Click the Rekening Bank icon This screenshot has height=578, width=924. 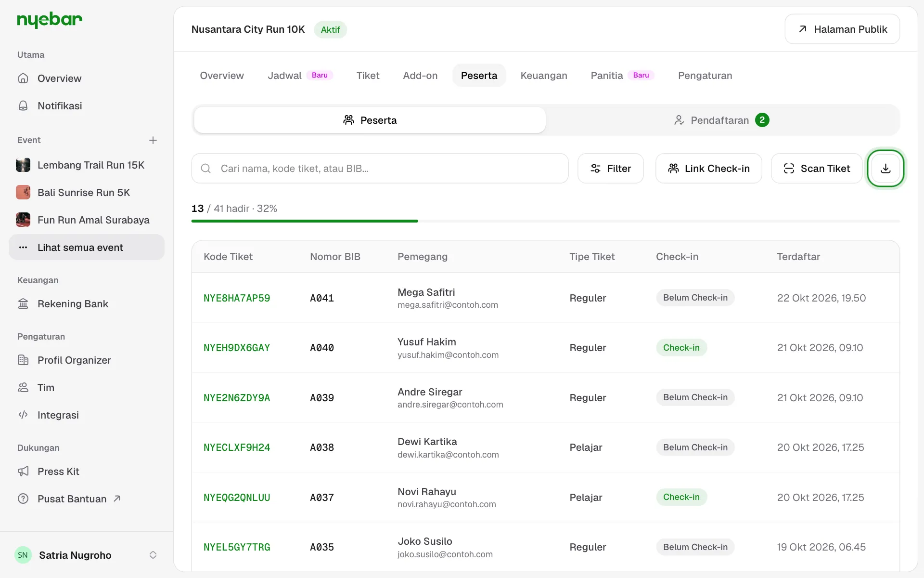23,304
